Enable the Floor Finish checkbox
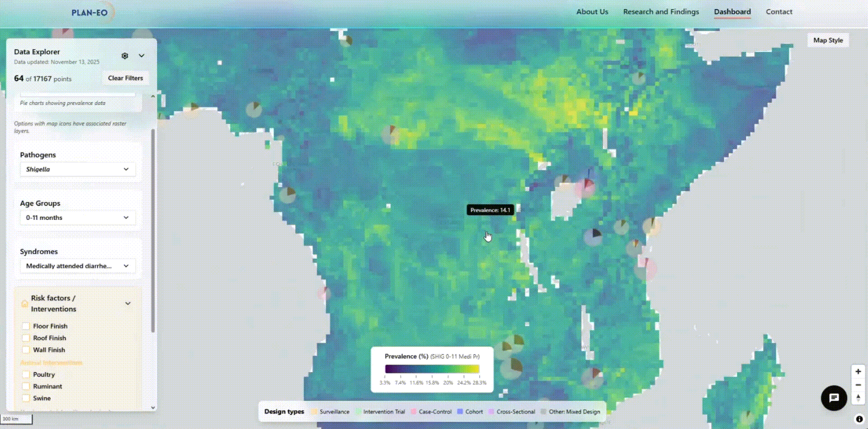Screen dimensions: 868x429 tap(26, 326)
